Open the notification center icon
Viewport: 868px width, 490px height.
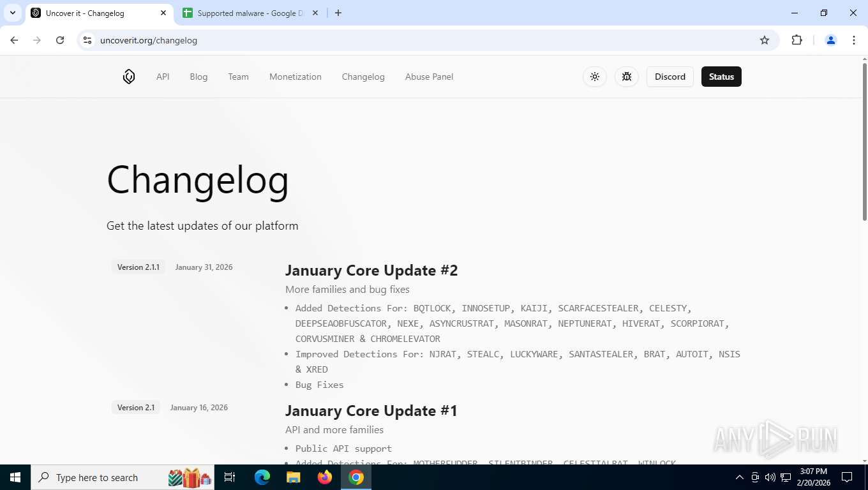tap(847, 477)
